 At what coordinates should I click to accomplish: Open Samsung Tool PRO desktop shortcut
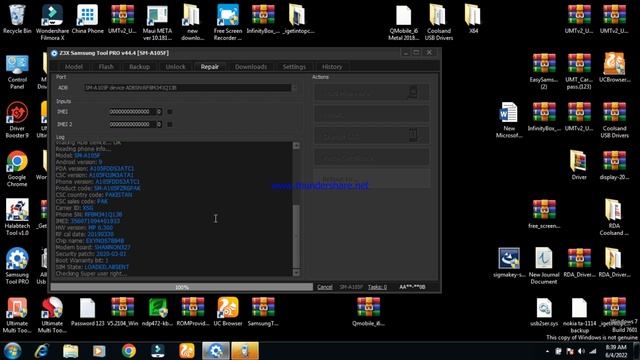pyautogui.click(x=17, y=266)
